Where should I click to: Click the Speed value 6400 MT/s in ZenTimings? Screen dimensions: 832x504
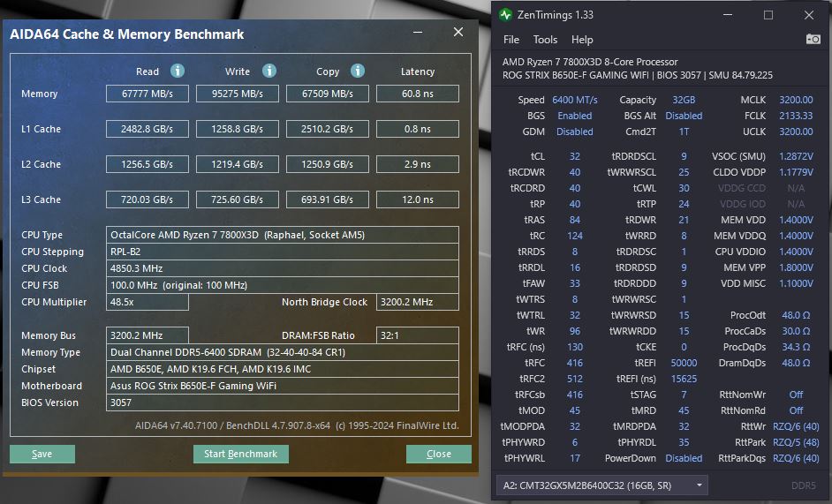point(575,100)
